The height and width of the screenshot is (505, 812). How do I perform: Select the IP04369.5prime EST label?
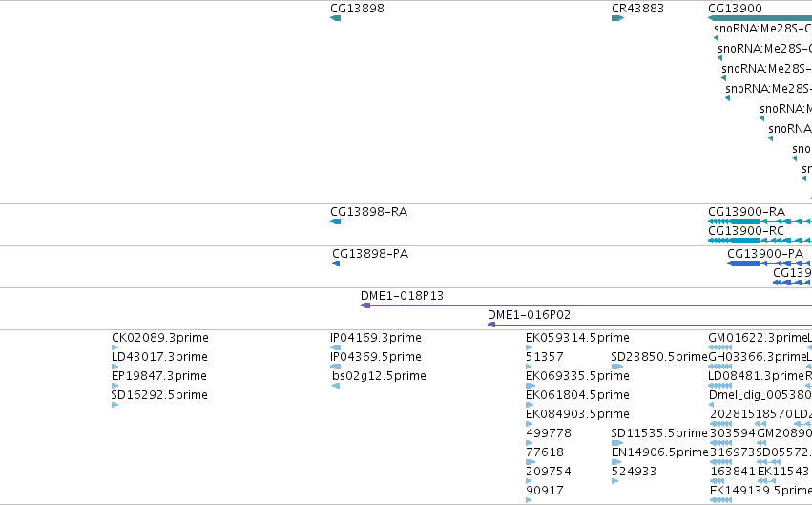[375, 357]
